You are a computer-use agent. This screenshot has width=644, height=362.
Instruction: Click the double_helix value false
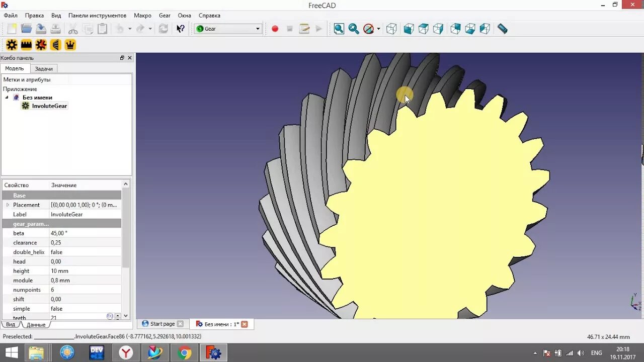[x=86, y=252]
